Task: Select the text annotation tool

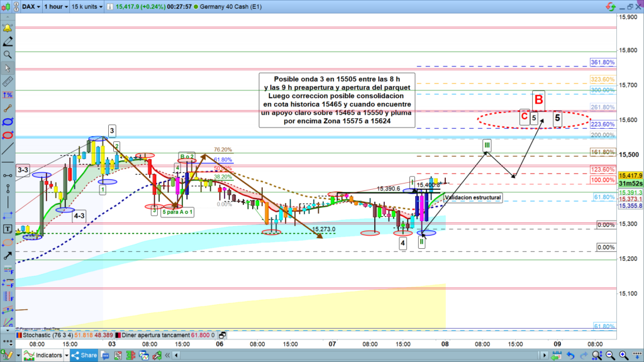Action: tap(8, 229)
